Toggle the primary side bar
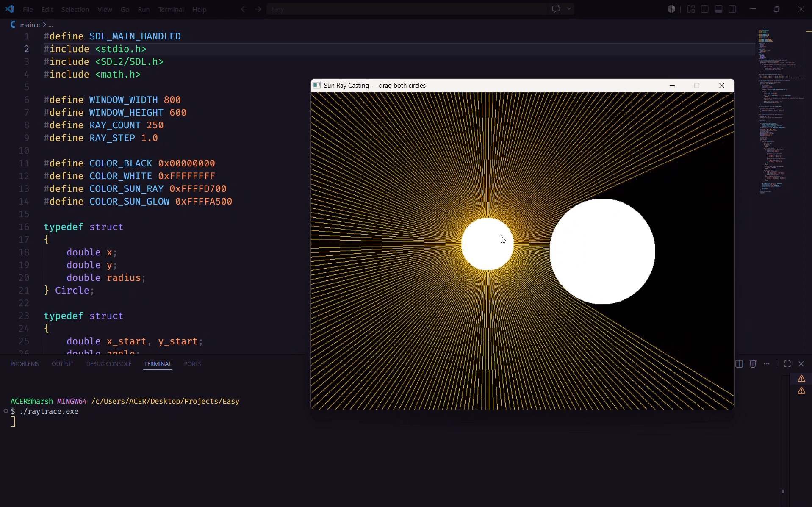The height and width of the screenshot is (507, 812). pos(705,9)
